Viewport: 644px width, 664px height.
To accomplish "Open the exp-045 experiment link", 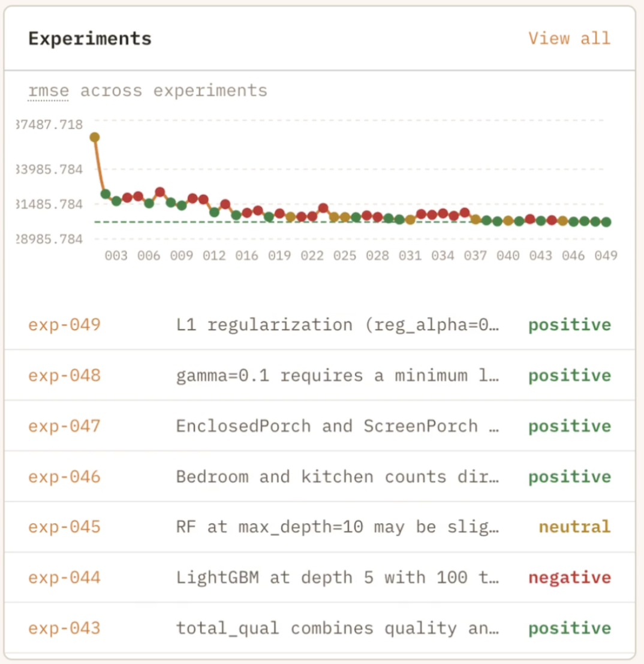I will [64, 527].
